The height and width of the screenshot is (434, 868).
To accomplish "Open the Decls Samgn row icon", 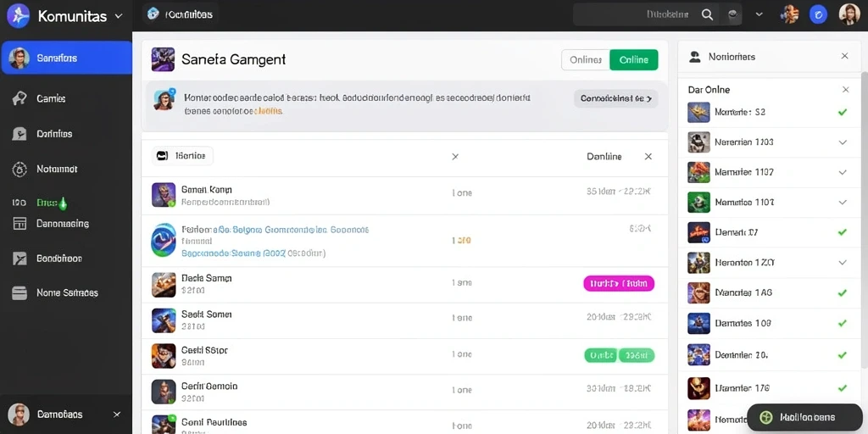I will pyautogui.click(x=164, y=285).
